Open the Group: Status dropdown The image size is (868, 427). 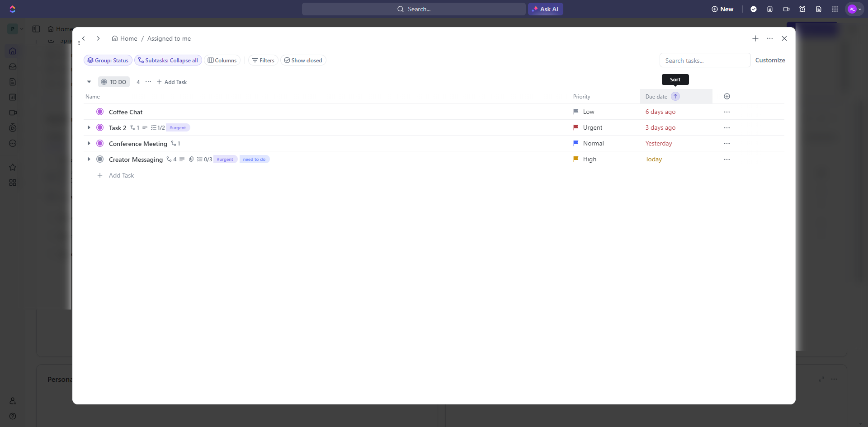point(108,61)
